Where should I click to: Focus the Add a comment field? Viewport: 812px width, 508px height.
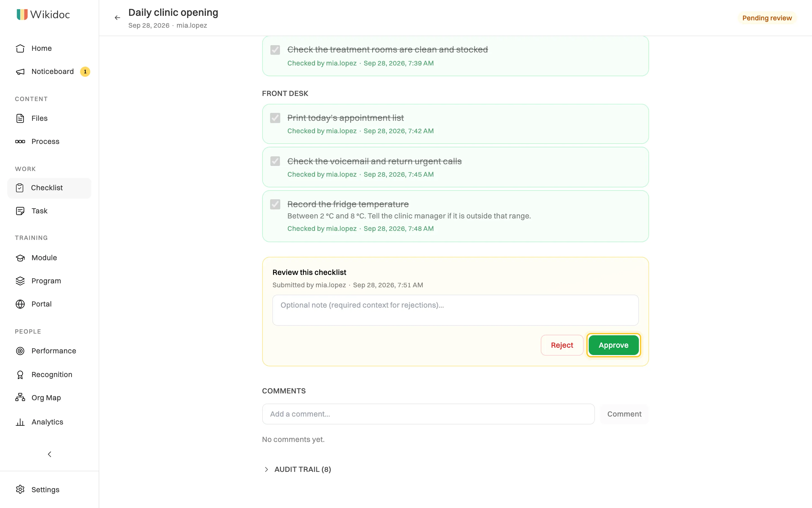(428, 414)
